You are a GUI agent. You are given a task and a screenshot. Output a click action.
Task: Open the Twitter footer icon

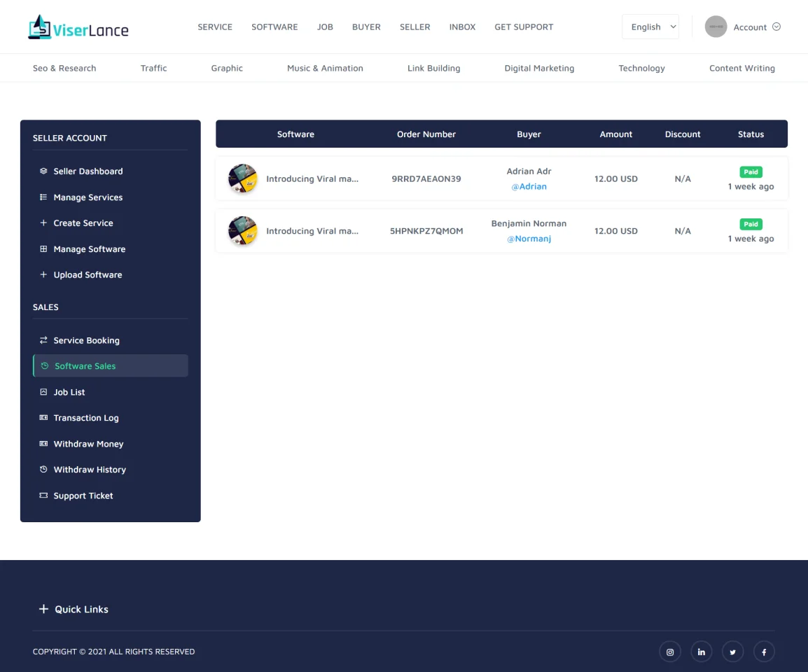click(733, 652)
